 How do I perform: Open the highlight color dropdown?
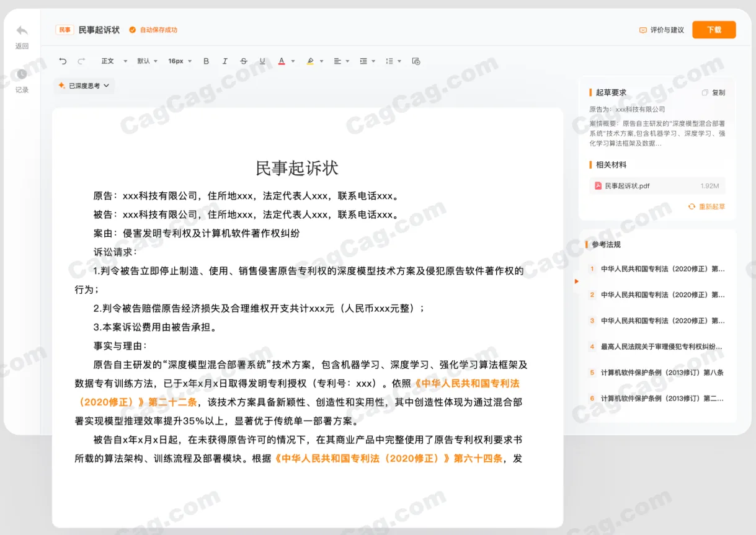tap(315, 61)
